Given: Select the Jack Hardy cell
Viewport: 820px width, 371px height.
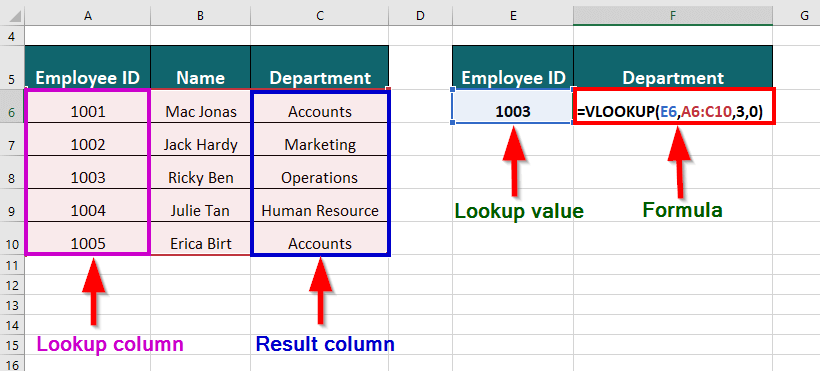Looking at the screenshot, I should click(201, 139).
